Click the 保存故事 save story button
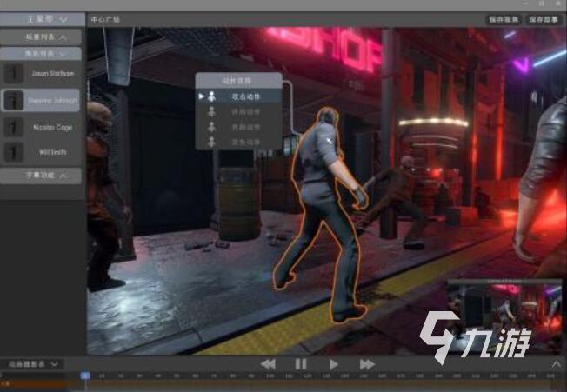 544,18
